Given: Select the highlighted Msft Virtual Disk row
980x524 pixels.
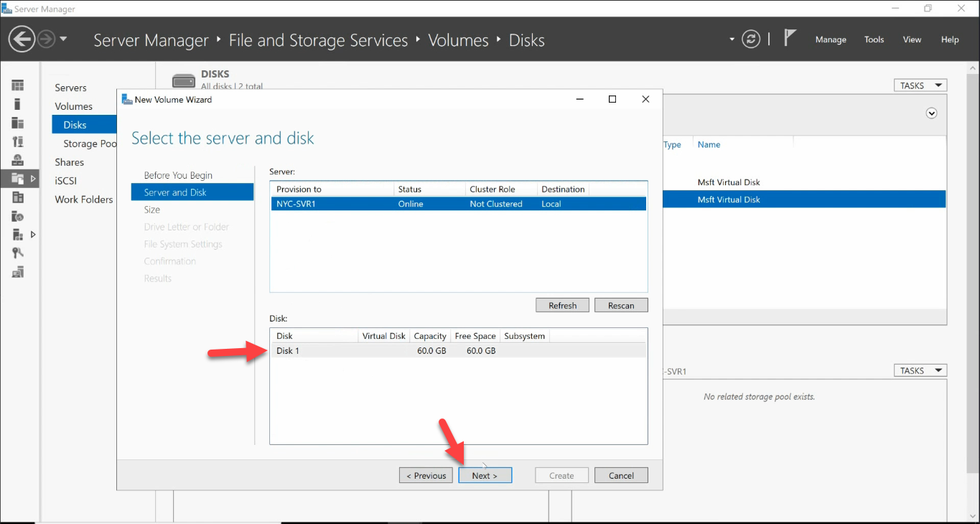Looking at the screenshot, I should 804,200.
